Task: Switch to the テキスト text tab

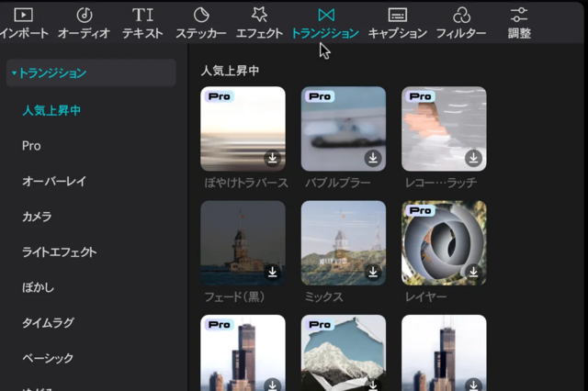Action: pos(143,23)
